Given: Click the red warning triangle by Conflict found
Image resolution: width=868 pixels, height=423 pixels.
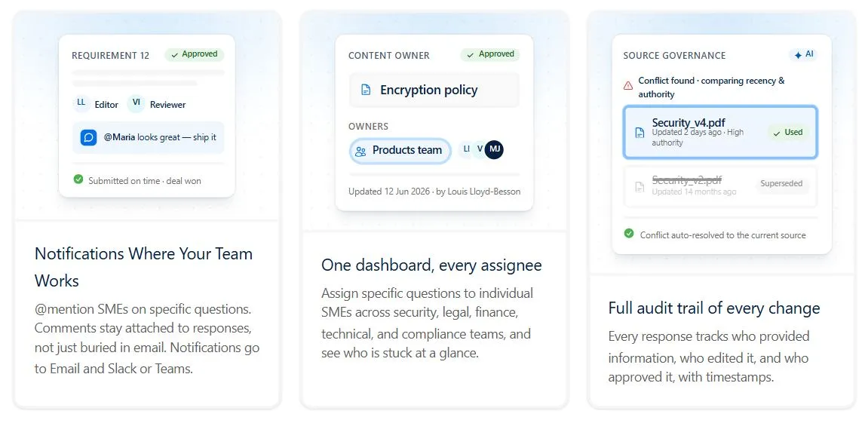Looking at the screenshot, I should pos(628,85).
